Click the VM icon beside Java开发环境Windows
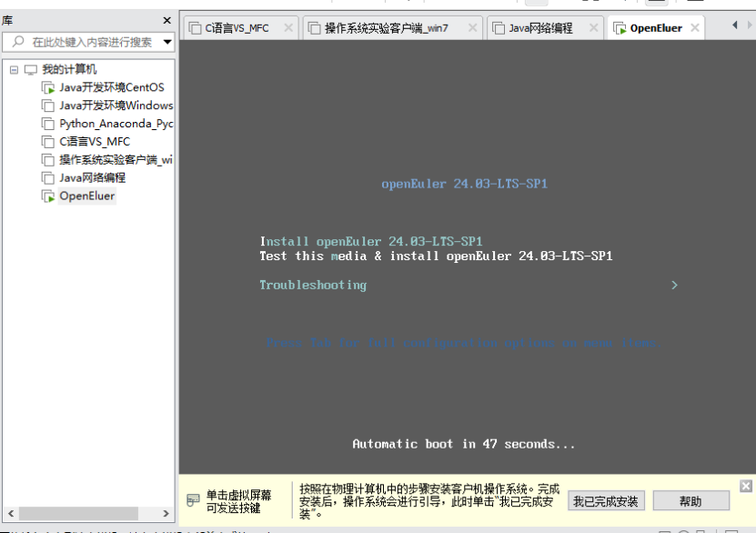 click(x=47, y=106)
